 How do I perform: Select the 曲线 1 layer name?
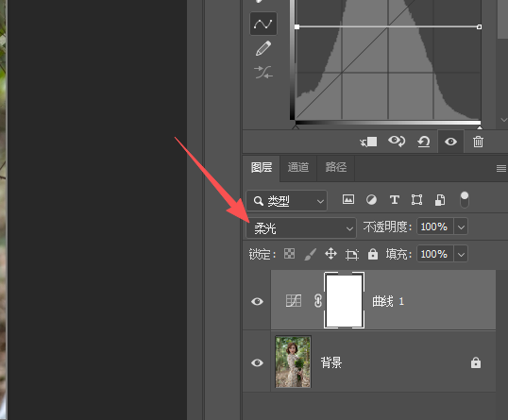pyautogui.click(x=388, y=301)
